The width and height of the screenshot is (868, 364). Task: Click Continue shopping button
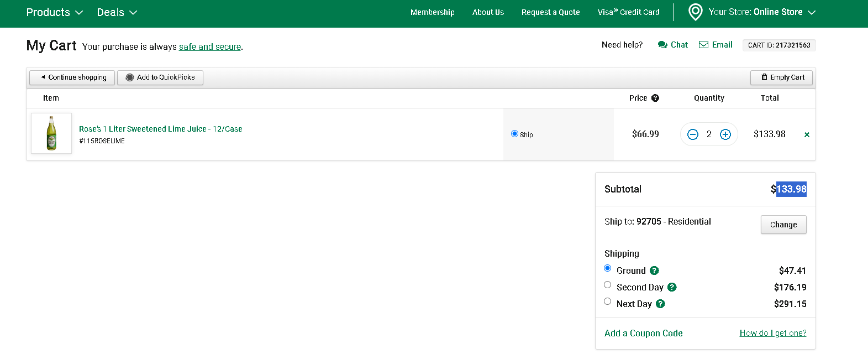point(72,77)
